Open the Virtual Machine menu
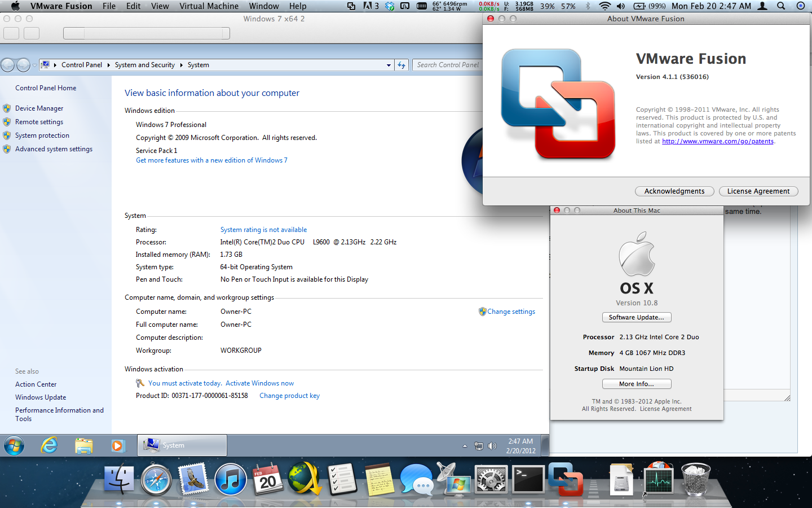 click(x=209, y=6)
